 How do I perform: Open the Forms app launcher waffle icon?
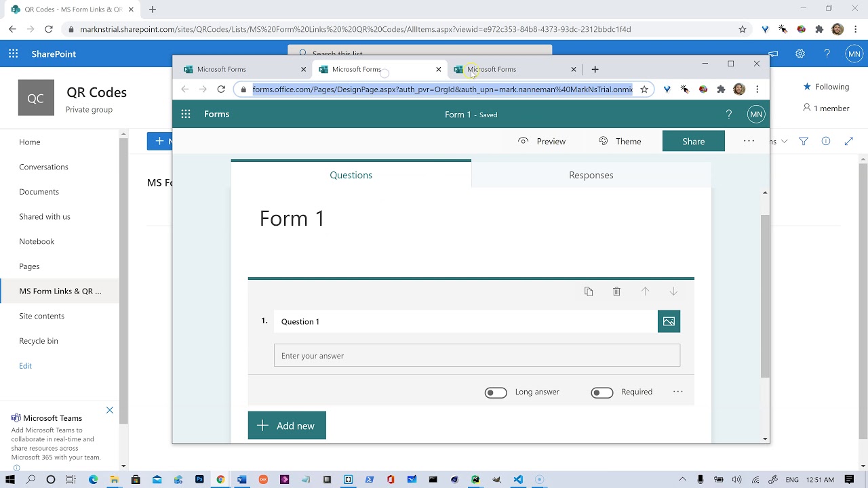(x=186, y=114)
